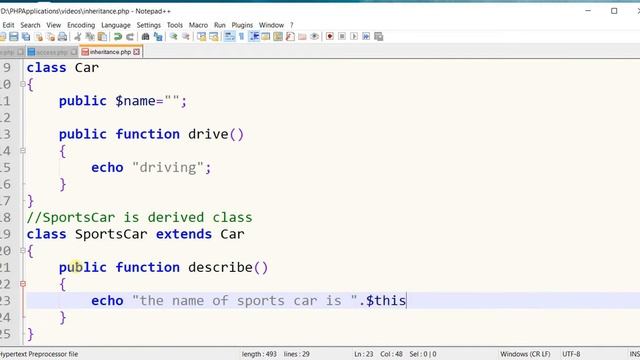Redo edit using toolbar Redo icon
Screen dimensions: 640x360
pyautogui.click(x=130, y=37)
